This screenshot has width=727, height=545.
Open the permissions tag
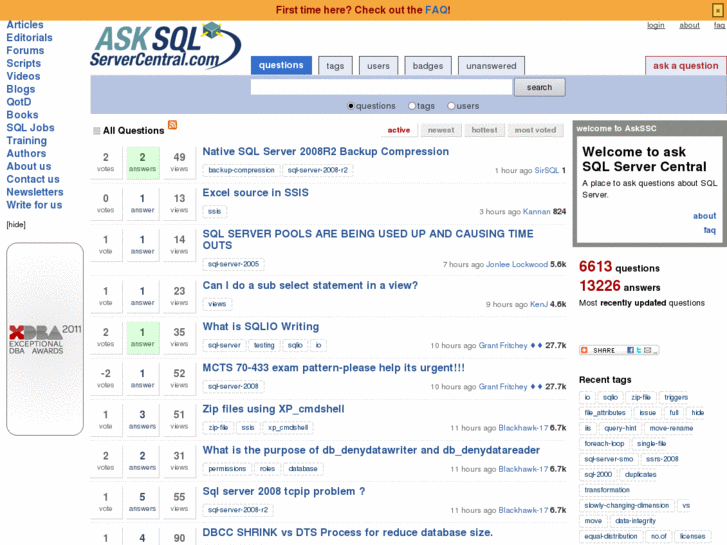(x=227, y=469)
